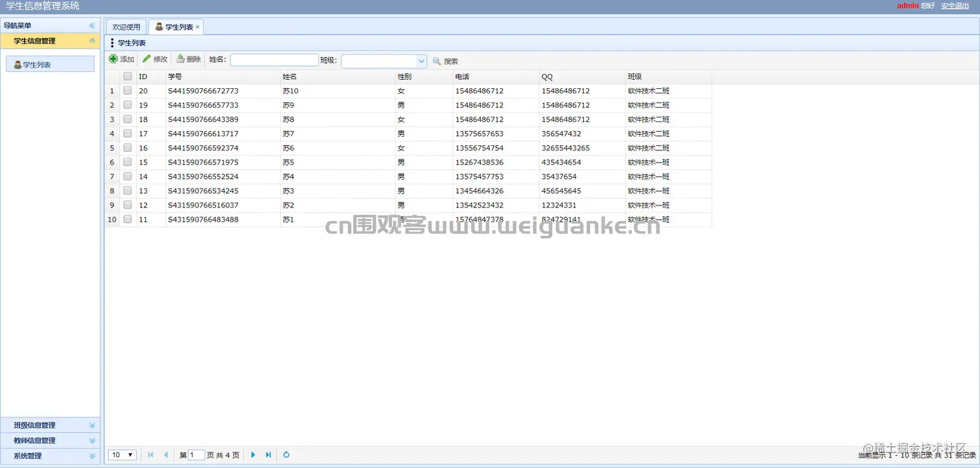Check the row for 苏8

click(128, 119)
